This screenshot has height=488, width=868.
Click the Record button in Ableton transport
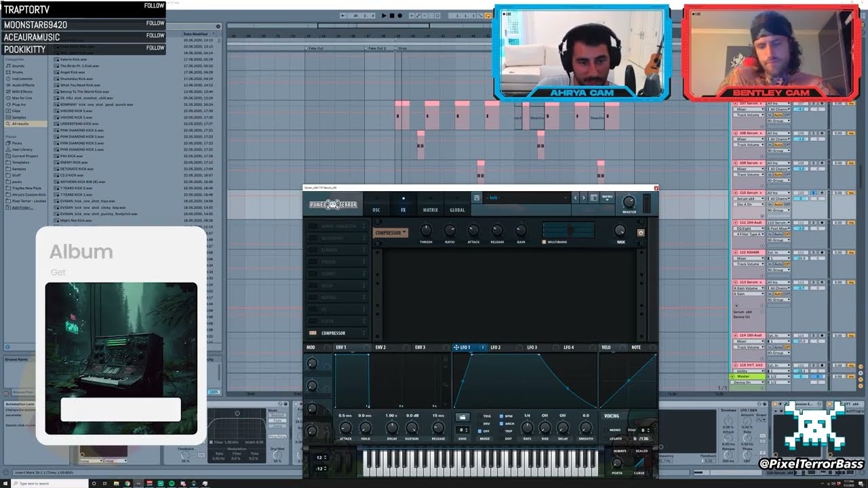click(399, 16)
